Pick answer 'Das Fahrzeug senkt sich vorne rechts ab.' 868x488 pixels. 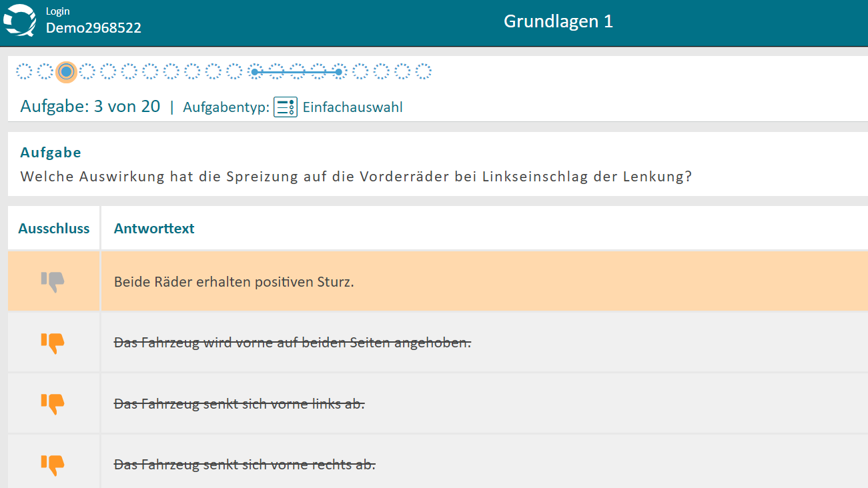[244, 465]
